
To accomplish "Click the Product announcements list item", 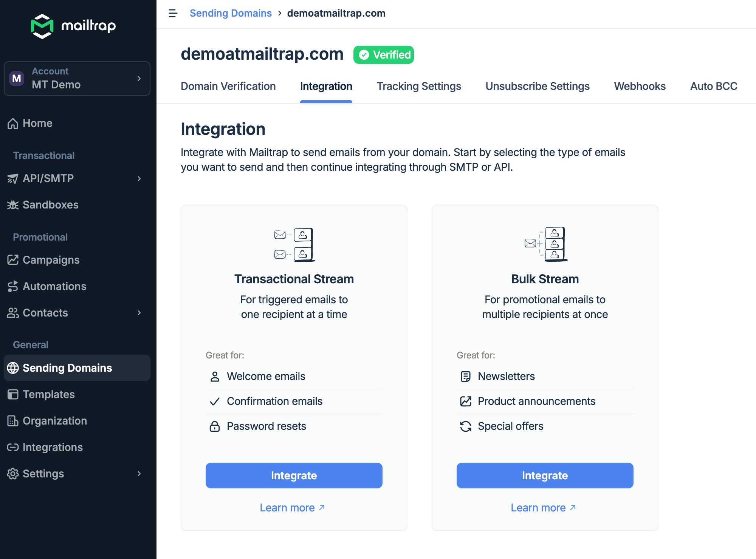I will (545, 401).
